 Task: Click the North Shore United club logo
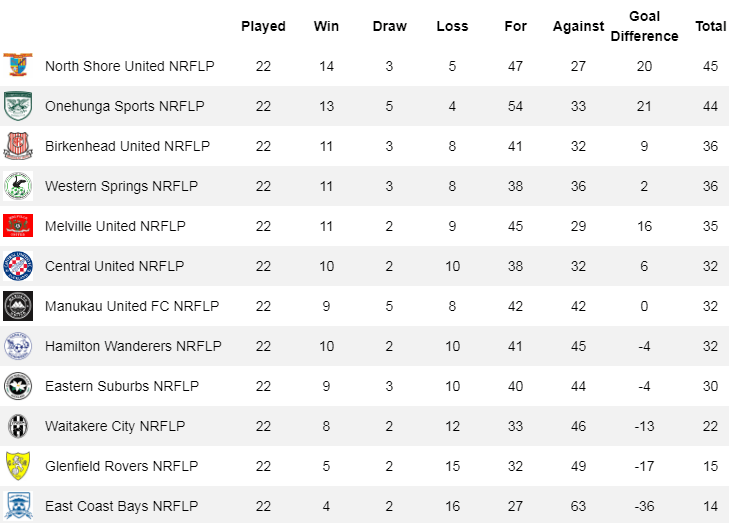pyautogui.click(x=18, y=66)
